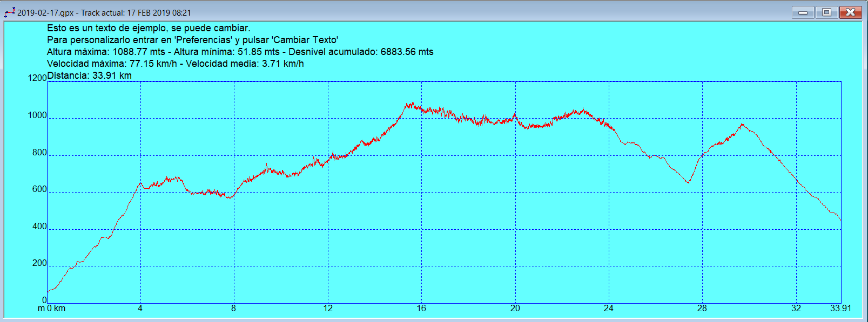Close the 2019-02-17.gpx profile window
The height and width of the screenshot is (322, 868).
coord(850,12)
